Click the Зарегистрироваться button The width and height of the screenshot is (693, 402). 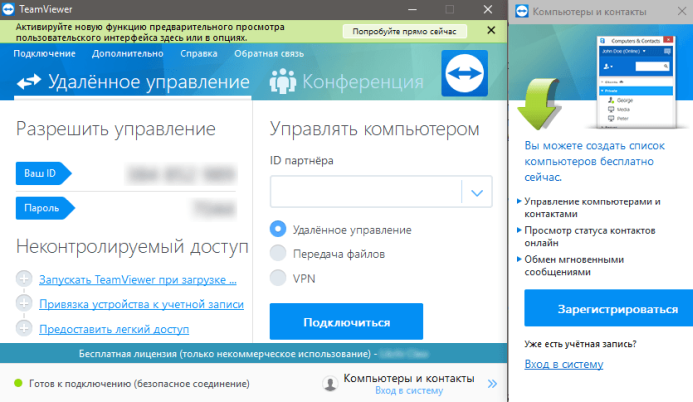click(x=609, y=308)
